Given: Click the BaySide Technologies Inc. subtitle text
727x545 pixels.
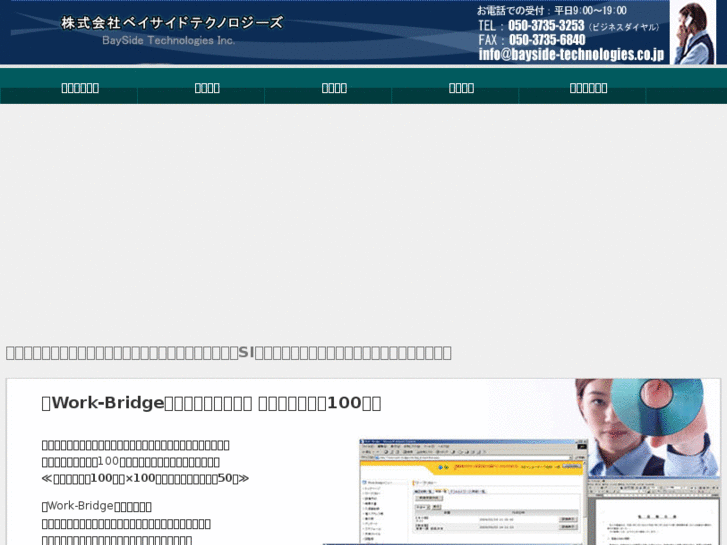Looking at the screenshot, I should [168, 40].
